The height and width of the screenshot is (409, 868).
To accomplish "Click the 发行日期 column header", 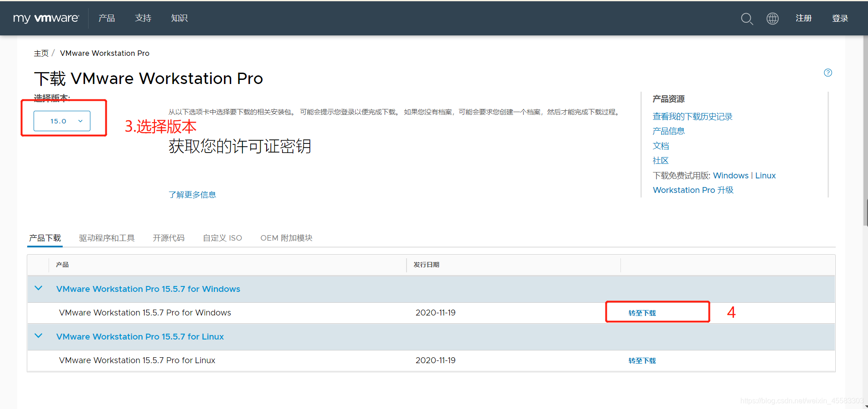I will coord(426,265).
